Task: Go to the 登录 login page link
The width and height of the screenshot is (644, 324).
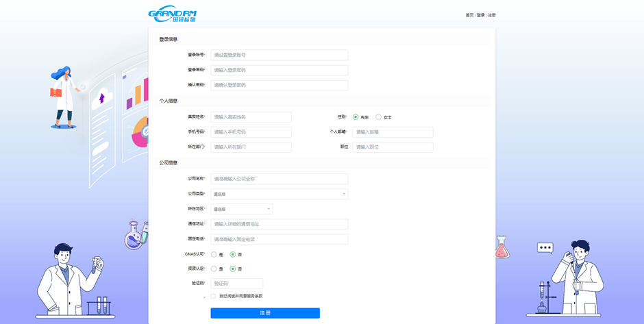Action: tap(480, 15)
